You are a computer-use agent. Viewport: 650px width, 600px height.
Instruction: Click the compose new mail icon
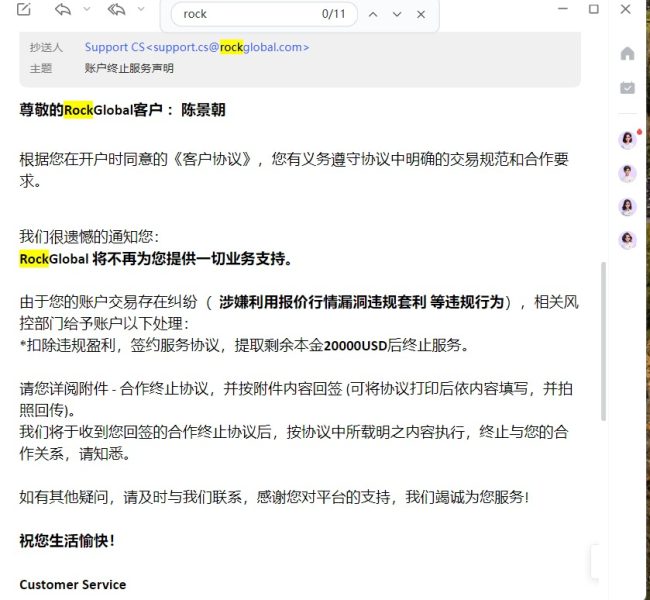(x=24, y=9)
